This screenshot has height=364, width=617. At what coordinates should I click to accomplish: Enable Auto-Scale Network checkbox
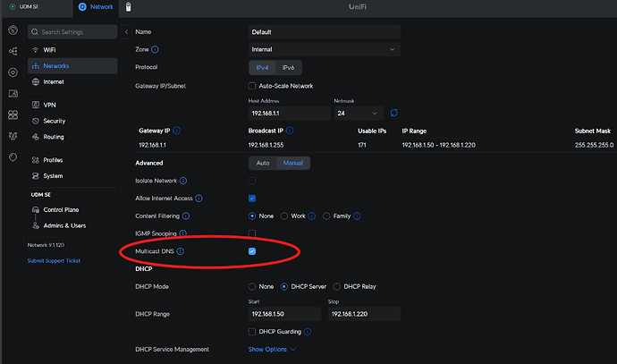[252, 86]
